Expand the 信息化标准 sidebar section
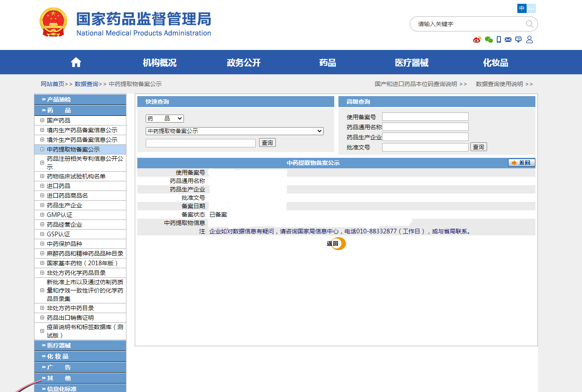This screenshot has width=582, height=392. point(80,389)
